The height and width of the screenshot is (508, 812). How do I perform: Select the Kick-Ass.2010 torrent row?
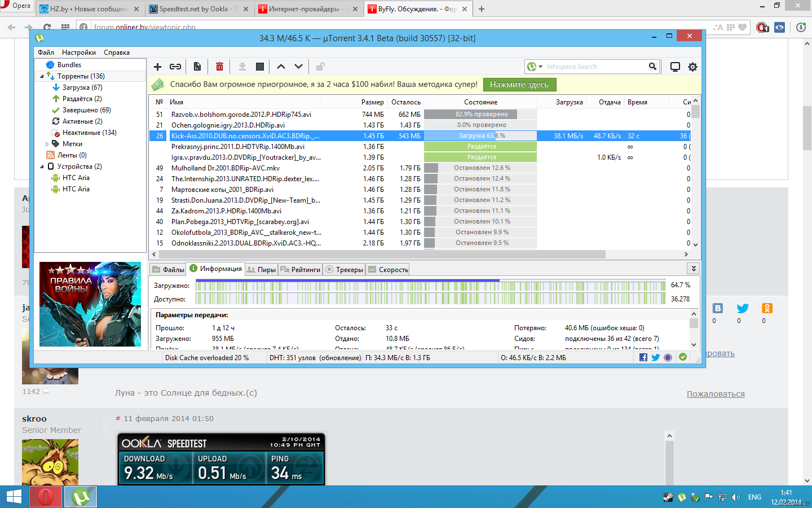[x=420, y=136]
